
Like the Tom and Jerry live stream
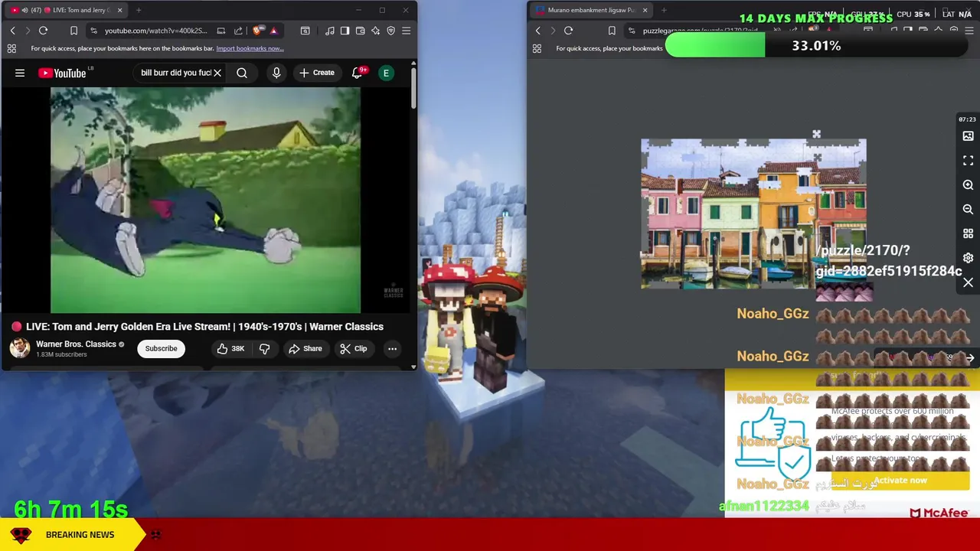pos(230,349)
